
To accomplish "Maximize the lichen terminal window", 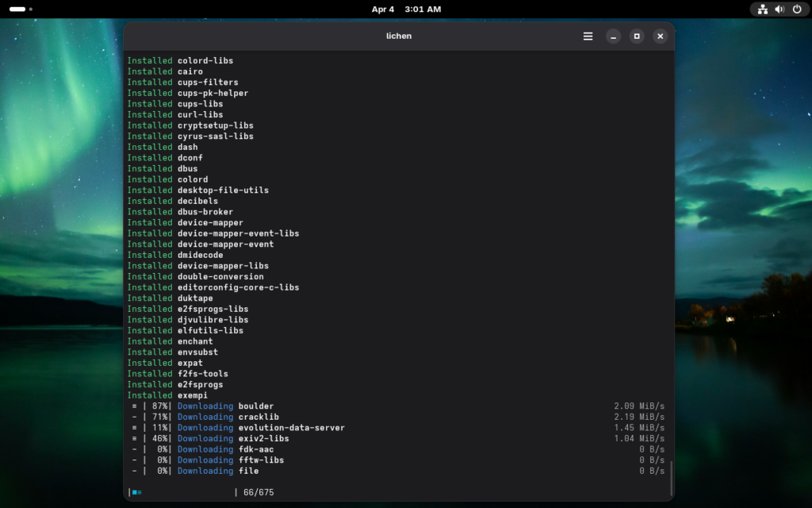I will 637,37.
